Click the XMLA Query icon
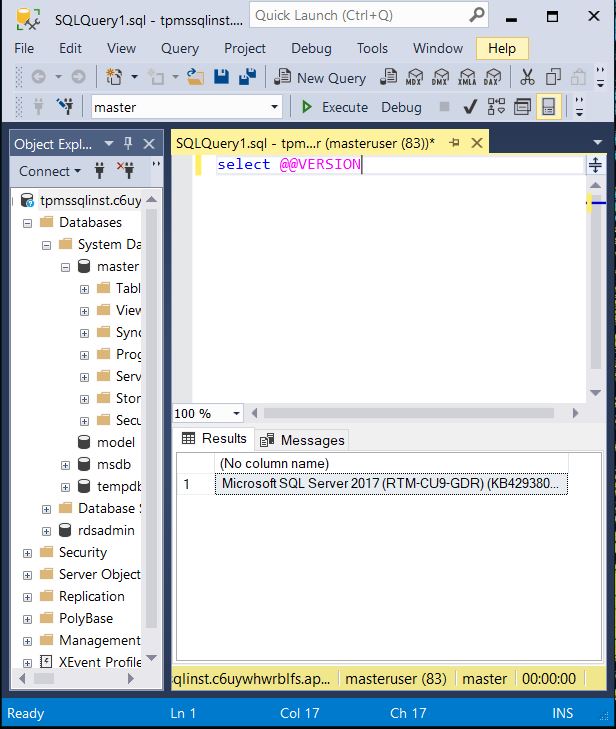Screen dimensions: 616x729 click(x=466, y=77)
